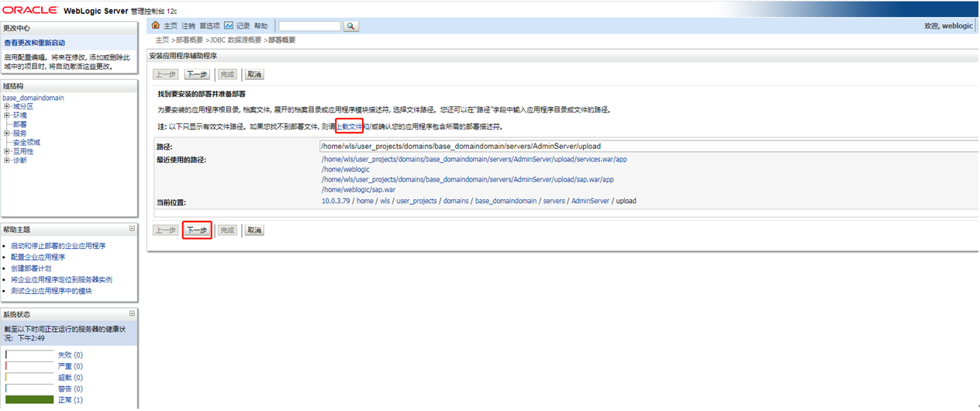Click 记录 text in the top toolbar
Screen dimensions: 980x411
243,26
